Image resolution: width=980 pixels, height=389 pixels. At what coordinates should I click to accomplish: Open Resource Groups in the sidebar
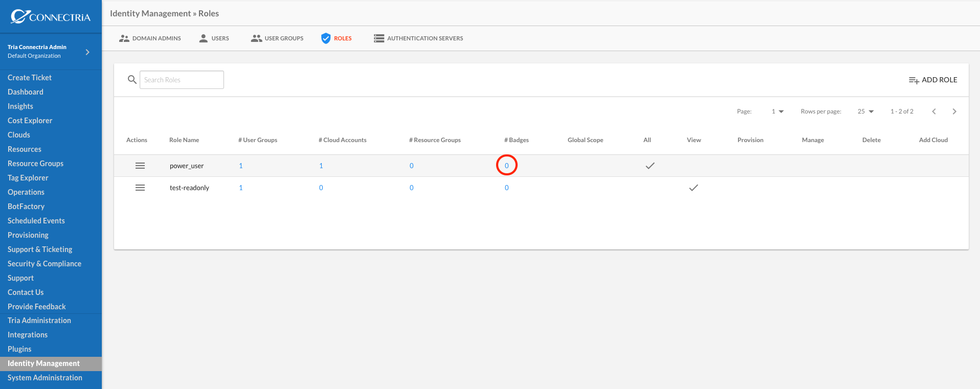click(x=36, y=164)
